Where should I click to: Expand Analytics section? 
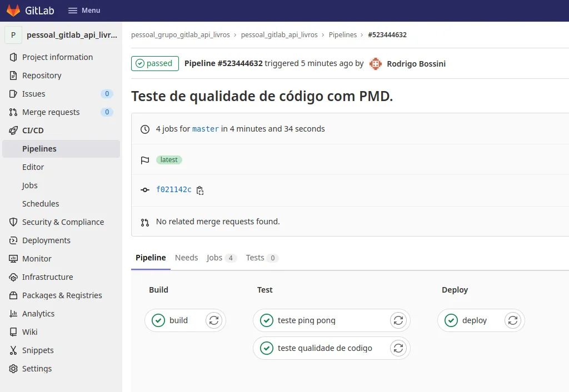(x=38, y=314)
